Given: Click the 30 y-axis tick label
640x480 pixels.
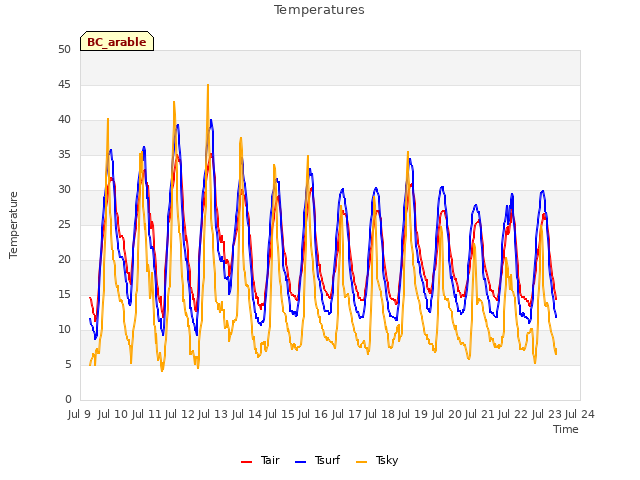Looking at the screenshot, I should (64, 190).
